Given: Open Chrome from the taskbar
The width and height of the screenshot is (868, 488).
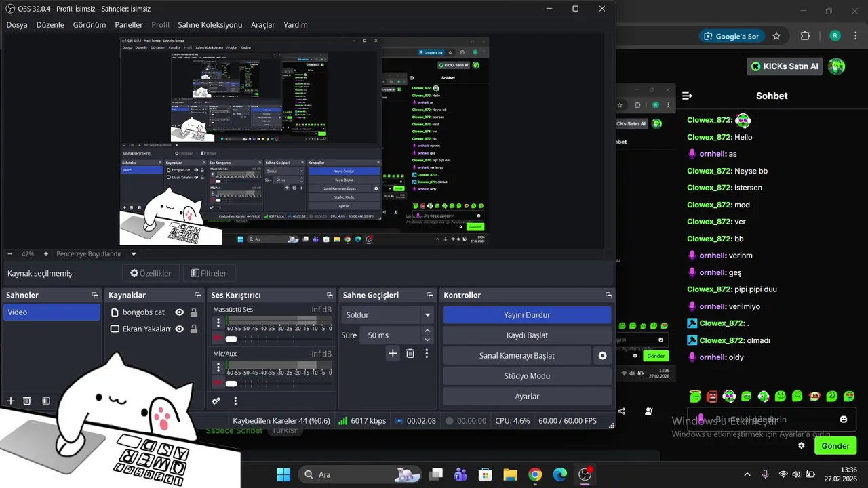Looking at the screenshot, I should pos(535,474).
